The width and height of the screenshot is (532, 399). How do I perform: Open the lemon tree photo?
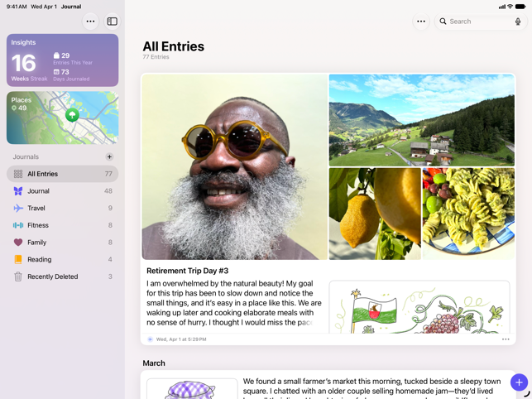375,214
